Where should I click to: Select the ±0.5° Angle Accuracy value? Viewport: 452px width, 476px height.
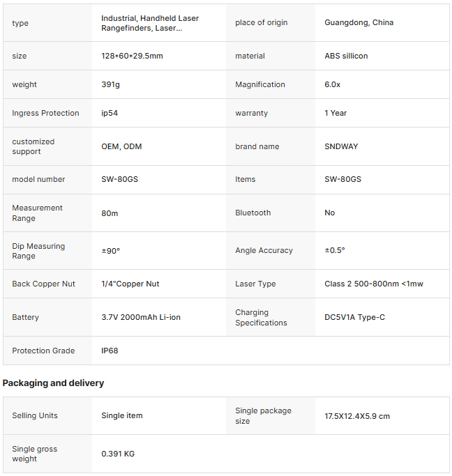point(335,250)
